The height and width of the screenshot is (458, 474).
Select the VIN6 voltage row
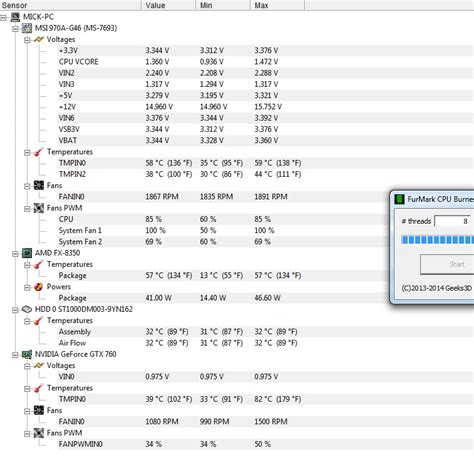click(x=265, y=118)
